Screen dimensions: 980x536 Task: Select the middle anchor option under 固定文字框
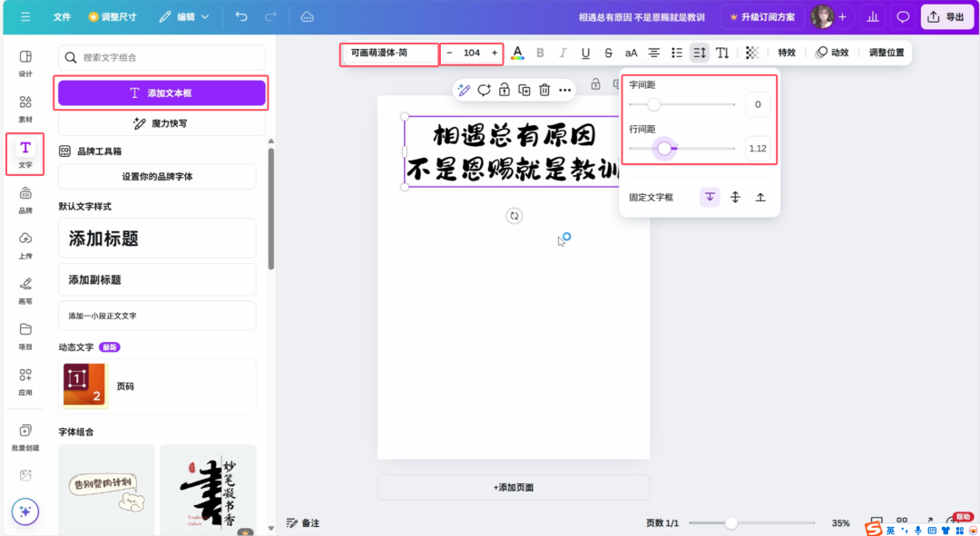click(735, 197)
